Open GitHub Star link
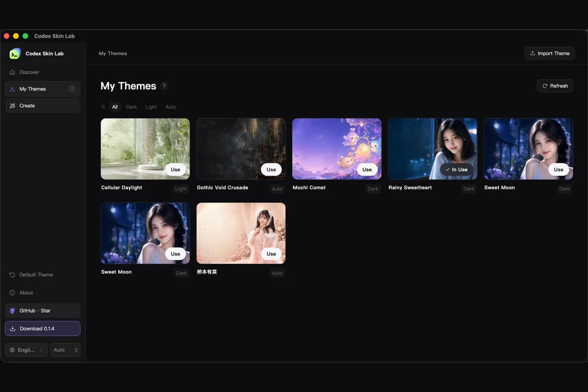Image resolution: width=588 pixels, height=392 pixels. point(43,311)
